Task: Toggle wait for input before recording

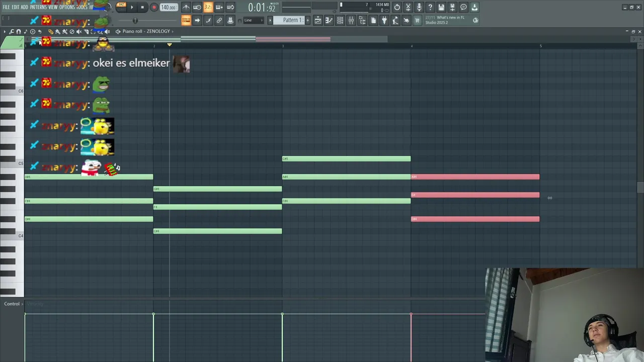Action: [x=197, y=7]
